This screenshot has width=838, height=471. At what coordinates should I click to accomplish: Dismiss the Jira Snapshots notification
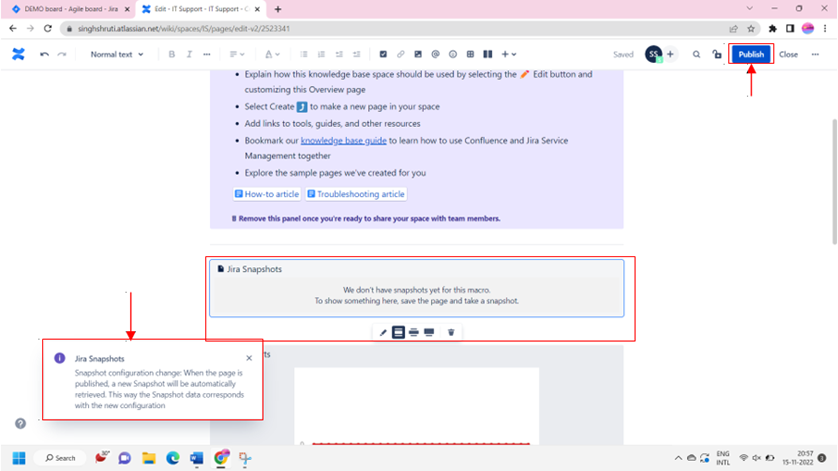click(249, 358)
